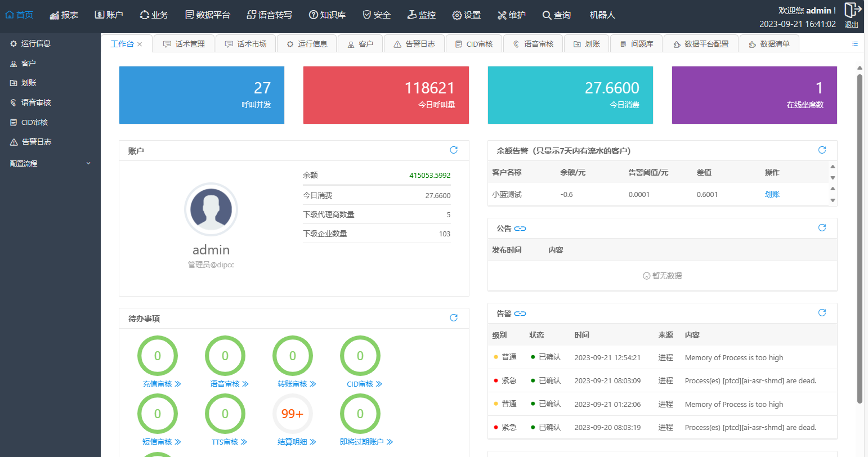Go to 首页 in top navigation
Image resolution: width=868 pixels, height=457 pixels.
click(19, 15)
